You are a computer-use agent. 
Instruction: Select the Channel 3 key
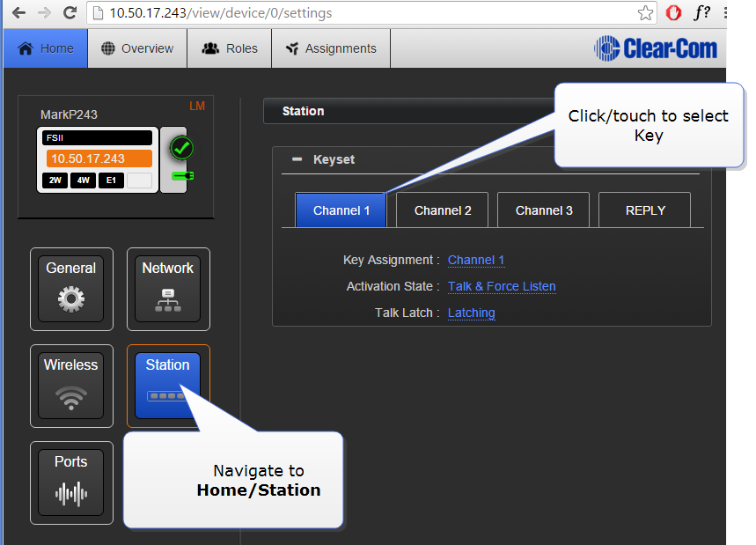544,210
